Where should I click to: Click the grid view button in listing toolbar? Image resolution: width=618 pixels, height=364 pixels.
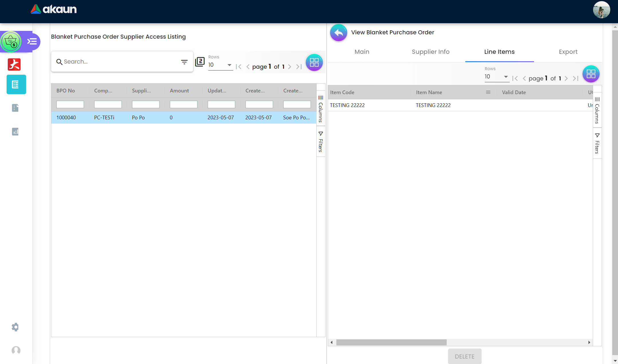pos(314,62)
